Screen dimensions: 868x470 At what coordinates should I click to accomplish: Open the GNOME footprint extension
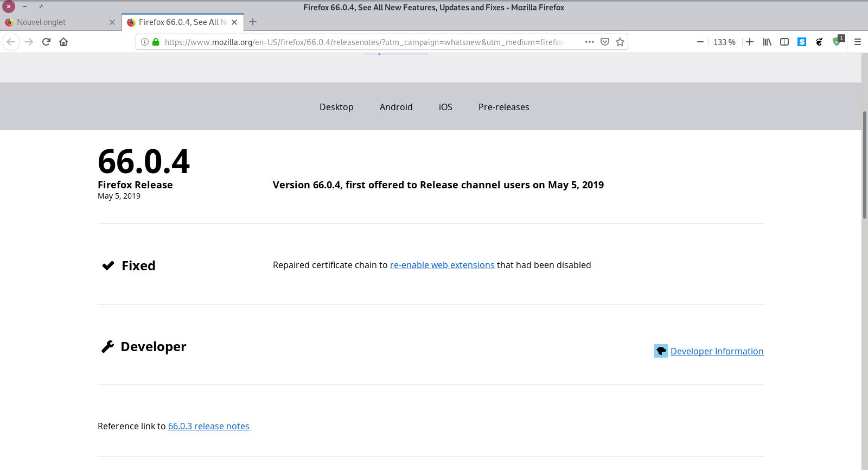tap(819, 42)
